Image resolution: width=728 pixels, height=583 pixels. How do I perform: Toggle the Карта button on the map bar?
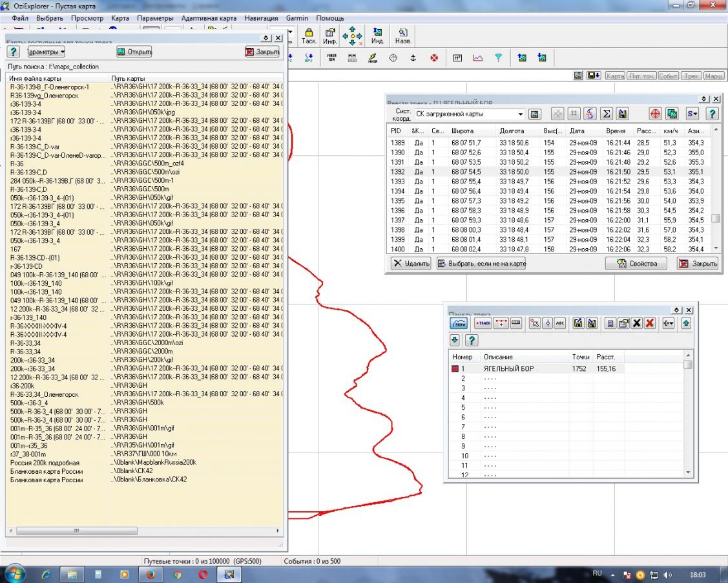click(x=615, y=76)
